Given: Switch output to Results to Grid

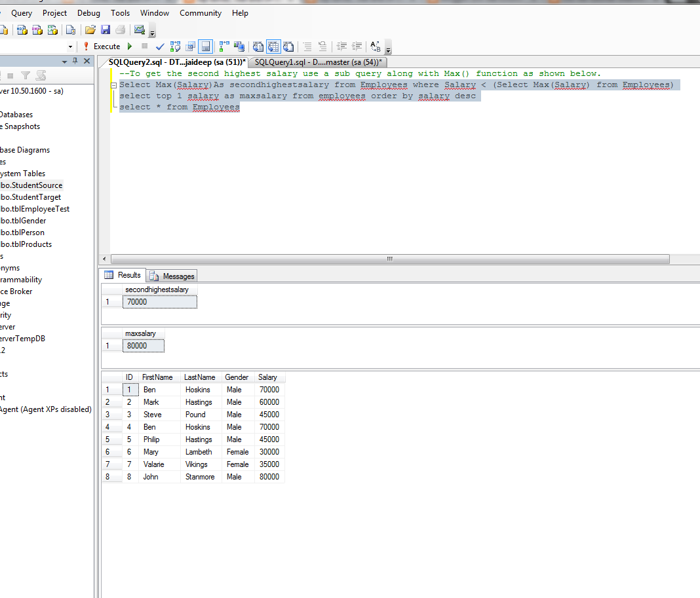Looking at the screenshot, I should pos(273,47).
